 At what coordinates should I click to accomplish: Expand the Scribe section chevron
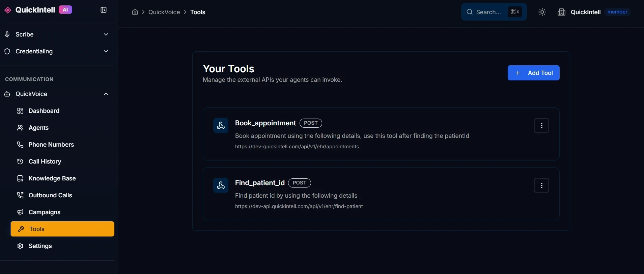click(x=106, y=34)
